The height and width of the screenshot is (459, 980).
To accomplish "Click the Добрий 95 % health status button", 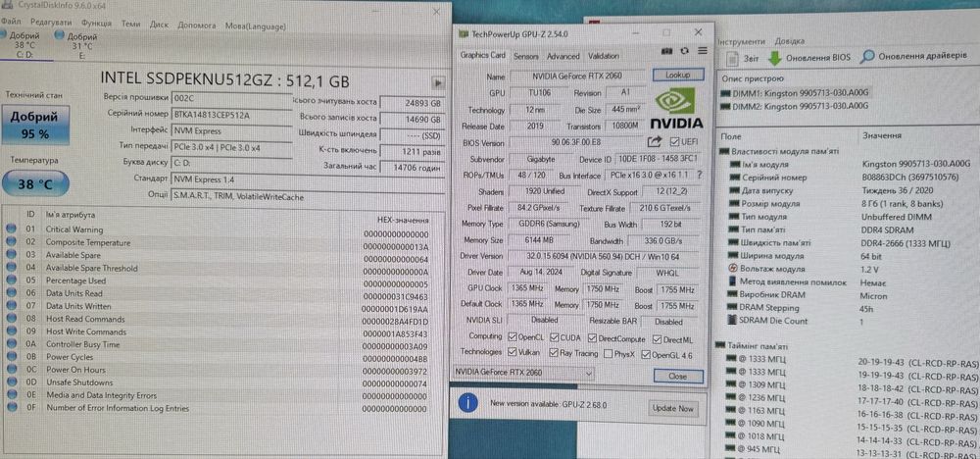I will click(x=35, y=126).
